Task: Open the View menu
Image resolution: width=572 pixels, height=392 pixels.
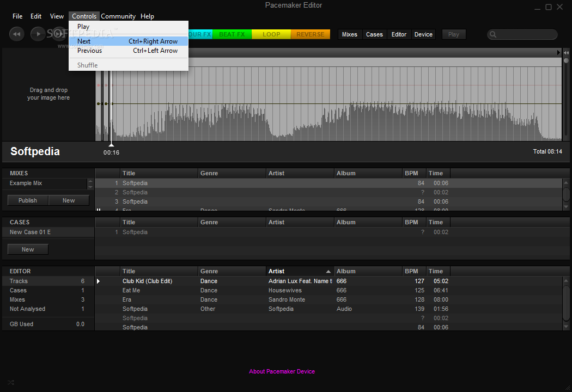Action: pyautogui.click(x=57, y=16)
